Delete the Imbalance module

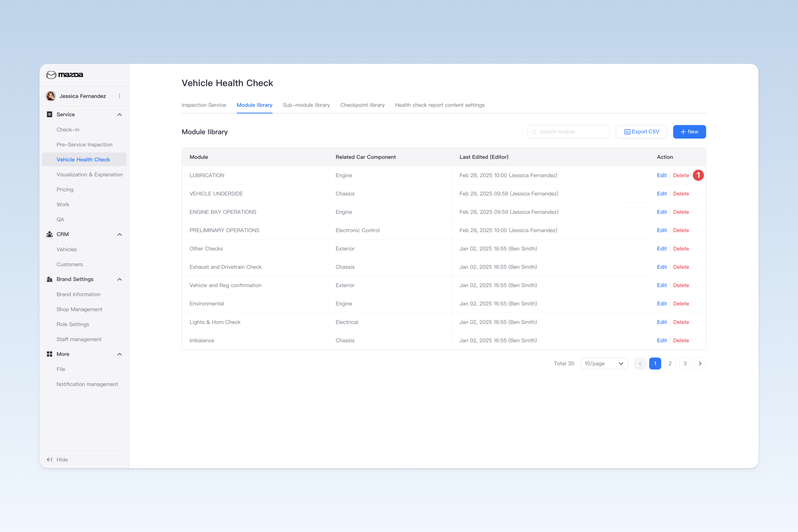(681, 340)
